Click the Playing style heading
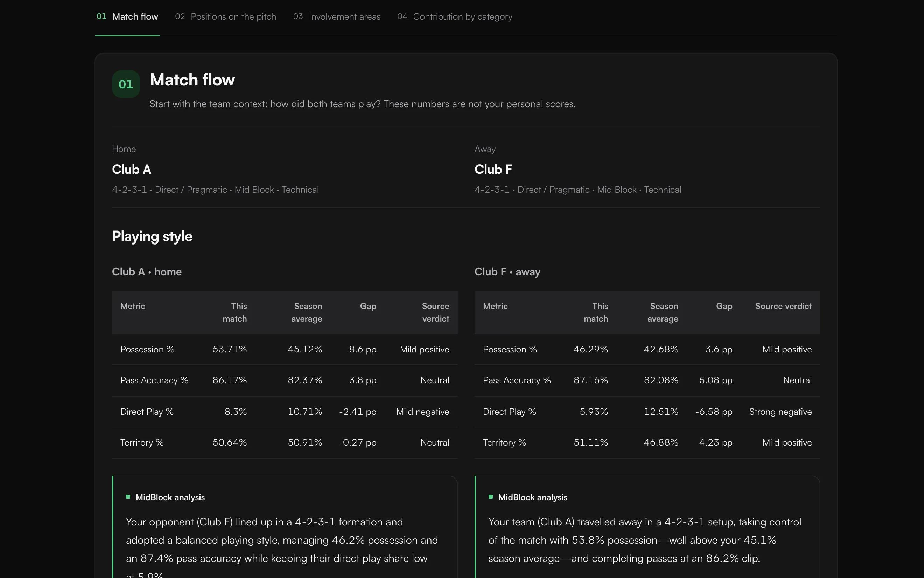924x578 pixels. point(152,236)
